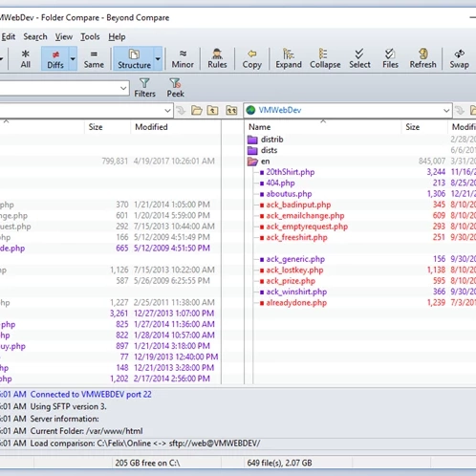The height and width of the screenshot is (476, 476).
Task: Toggle the Diffs display filter
Action: [55, 58]
